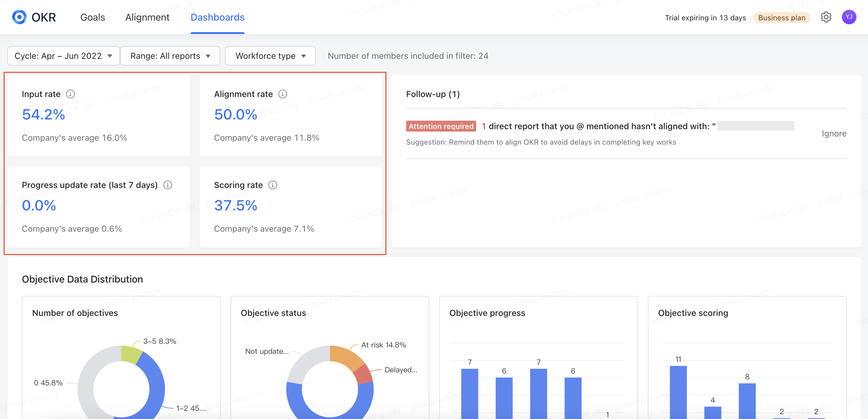Select the Dashboards tab
Viewport: 868px width, 419px height.
(x=217, y=17)
